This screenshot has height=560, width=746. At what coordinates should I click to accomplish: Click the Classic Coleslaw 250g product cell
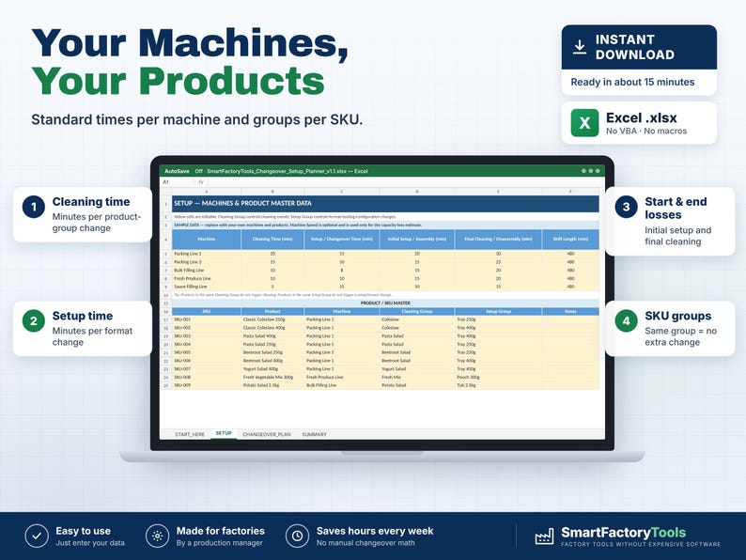[272, 319]
